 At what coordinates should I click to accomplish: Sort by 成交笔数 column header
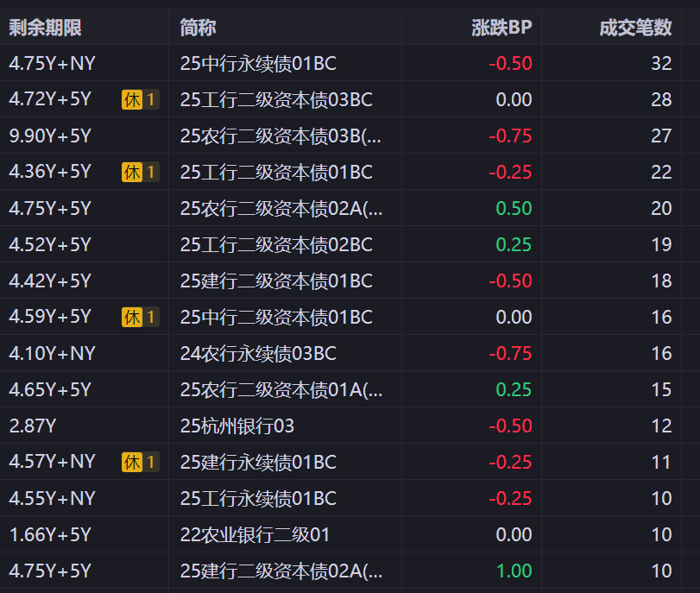635,28
